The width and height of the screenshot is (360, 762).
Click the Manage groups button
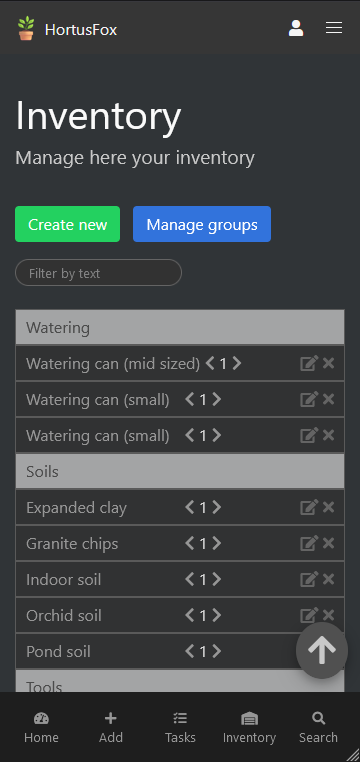pos(202,224)
